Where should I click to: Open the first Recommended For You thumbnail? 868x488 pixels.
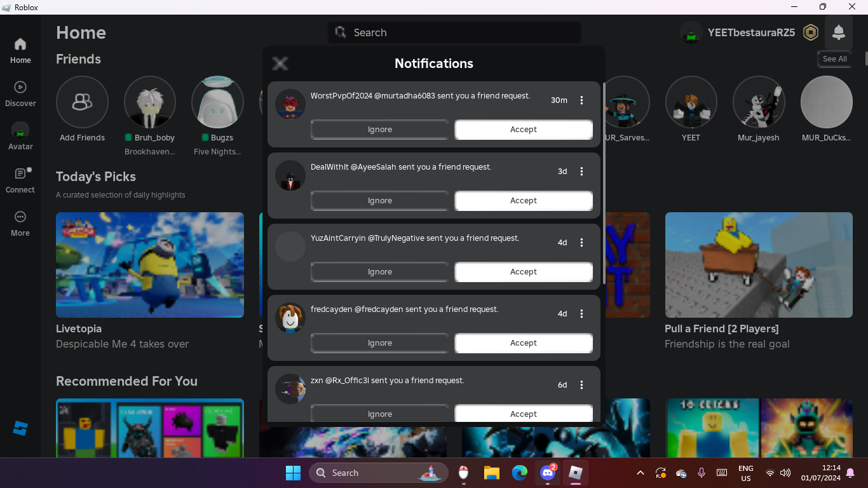tap(150, 428)
